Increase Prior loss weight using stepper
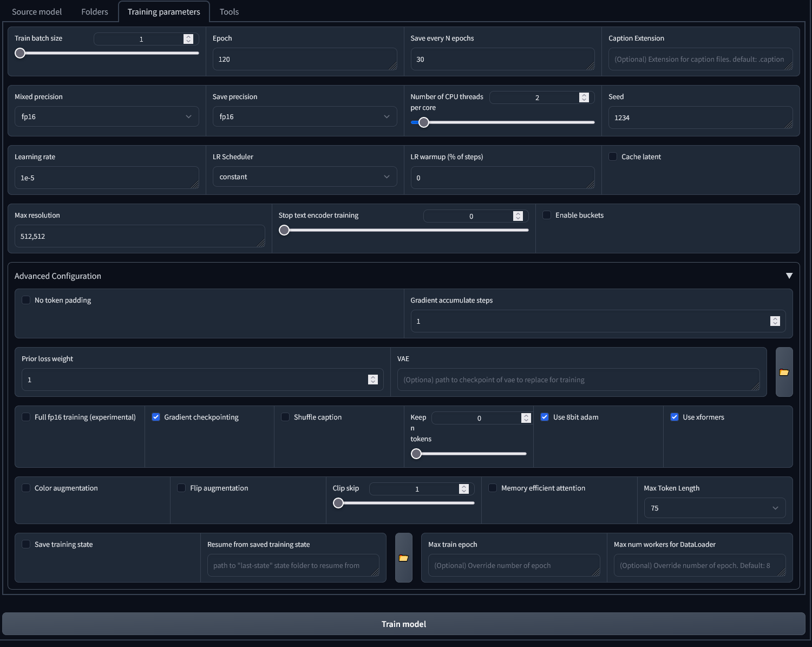The image size is (812, 647). (372, 377)
